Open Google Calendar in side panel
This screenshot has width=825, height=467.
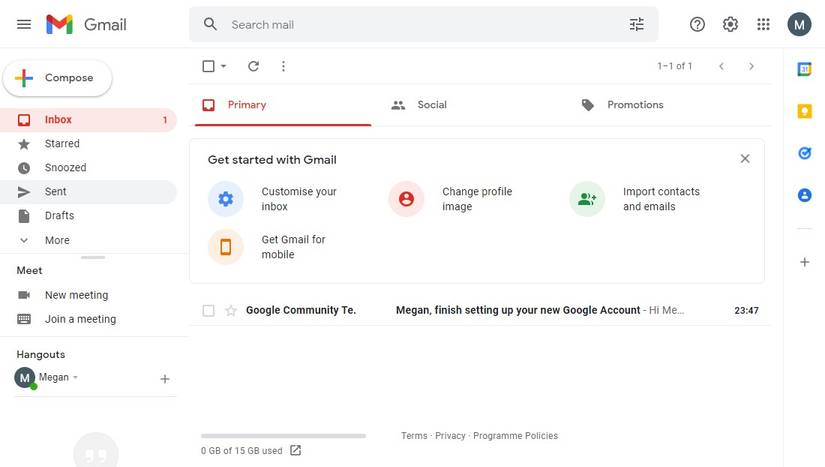click(804, 69)
